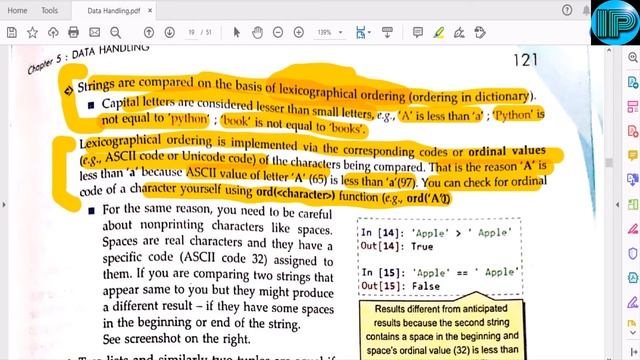Click the Zoom in plus button
Screen dimensions: 640x360
coord(299,32)
